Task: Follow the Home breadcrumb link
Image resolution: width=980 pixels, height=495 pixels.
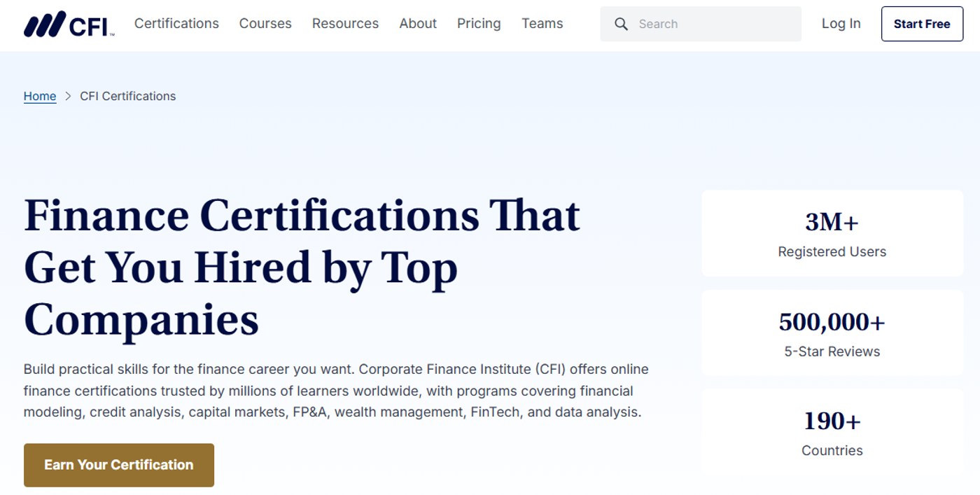Action: (x=40, y=96)
